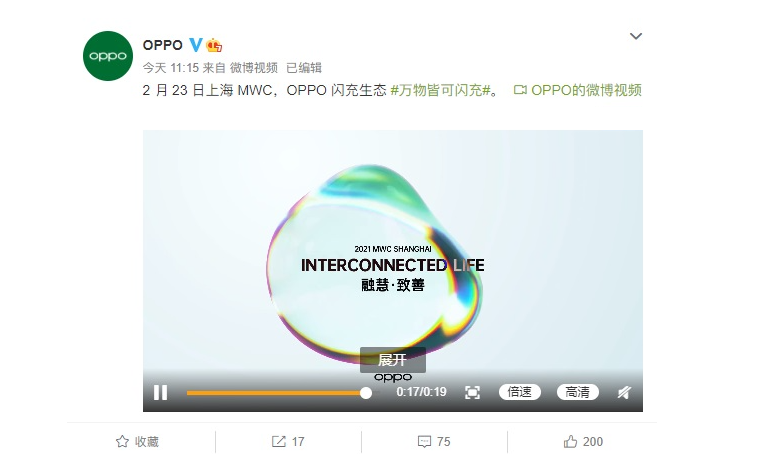
Task: Click the 展开 expand overlay button
Action: coord(392,360)
